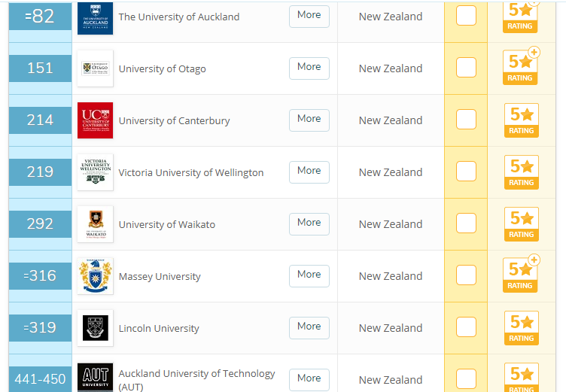Image resolution: width=566 pixels, height=392 pixels.
Task: Click the Victoria University of Wellington logo
Action: pos(95,172)
